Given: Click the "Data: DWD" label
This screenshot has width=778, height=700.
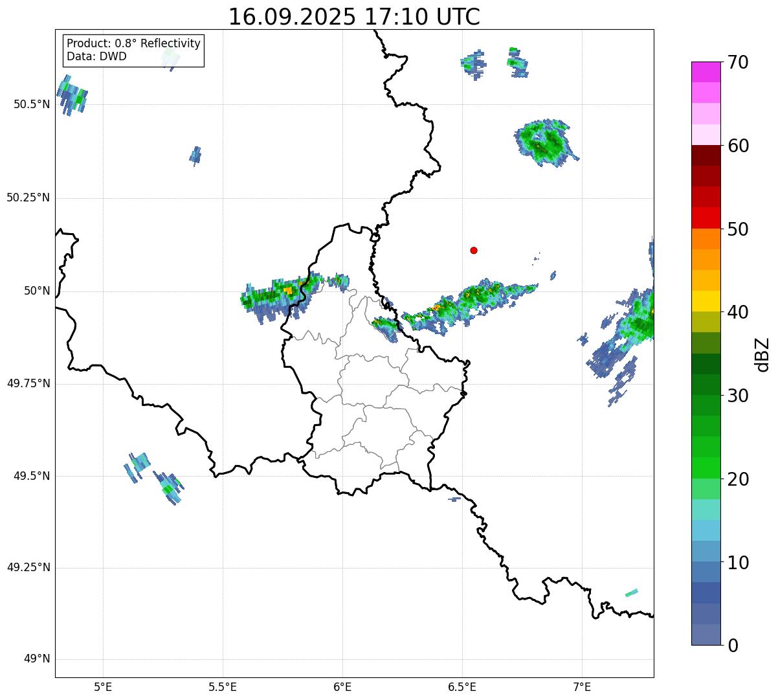Looking at the screenshot, I should pyautogui.click(x=96, y=56).
